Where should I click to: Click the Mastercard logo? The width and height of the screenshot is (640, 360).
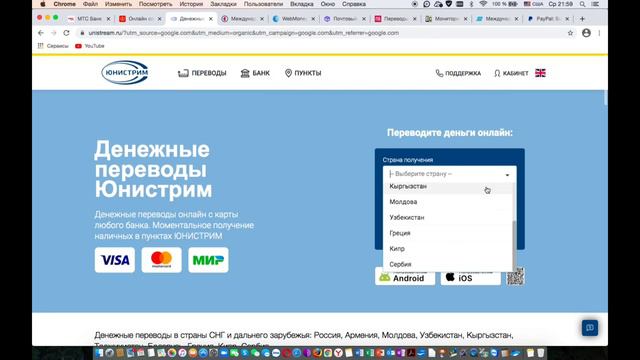point(162,260)
